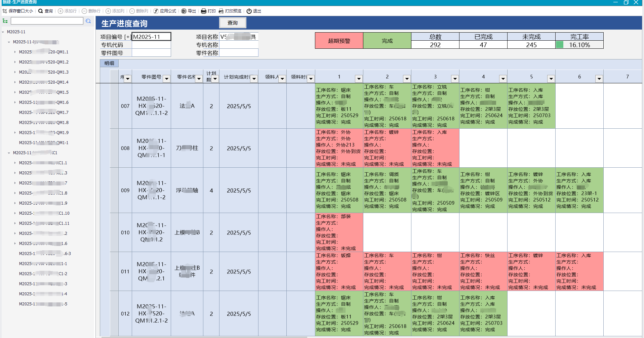Click the magnifier Query icon in the toolbar
Viewport: 644px width, 338px height.
click(41, 11)
